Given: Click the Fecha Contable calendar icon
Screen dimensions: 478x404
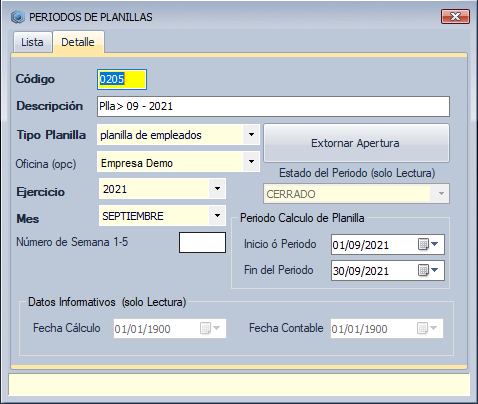Looking at the screenshot, I should pyautogui.click(x=422, y=328).
